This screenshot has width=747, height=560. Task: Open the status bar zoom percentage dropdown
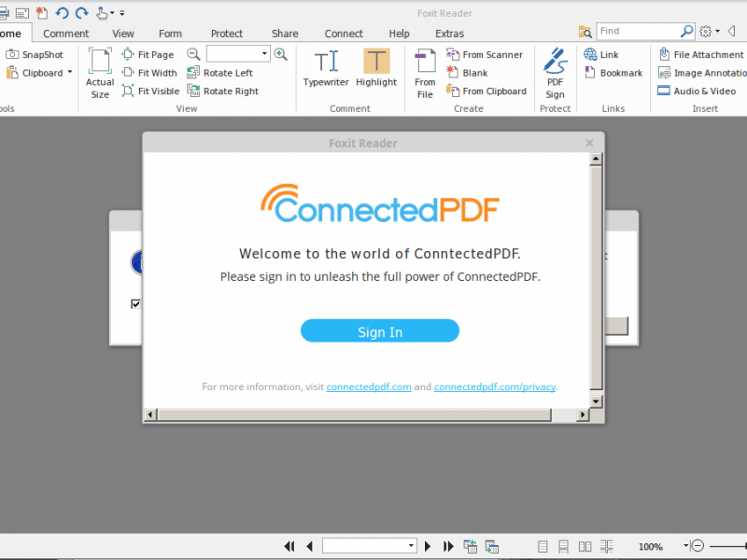pyautogui.click(x=686, y=546)
